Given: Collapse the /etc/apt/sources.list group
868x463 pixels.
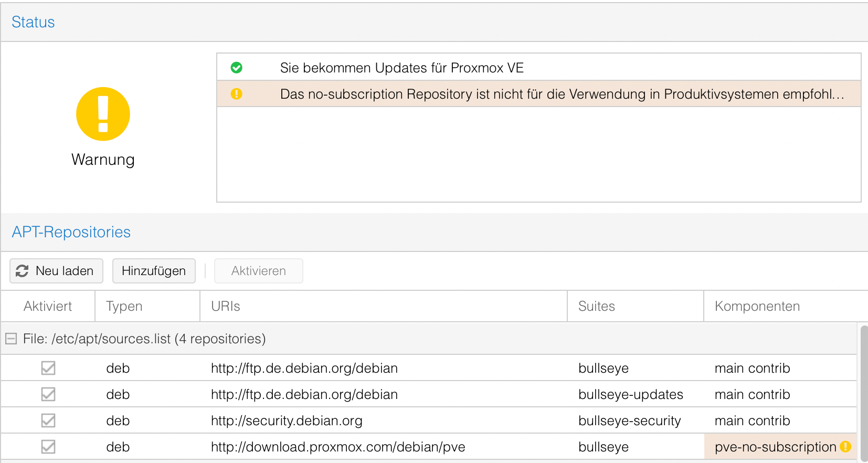Looking at the screenshot, I should pos(11,339).
